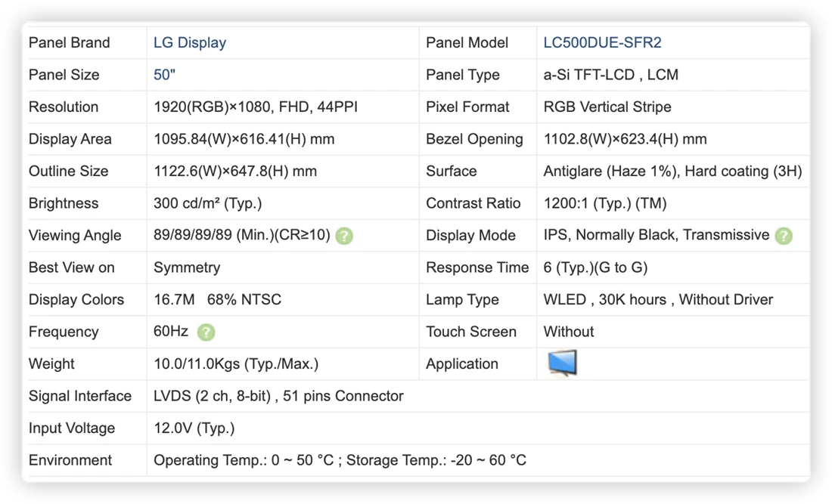Click the Panel Model label

pyautogui.click(x=467, y=42)
